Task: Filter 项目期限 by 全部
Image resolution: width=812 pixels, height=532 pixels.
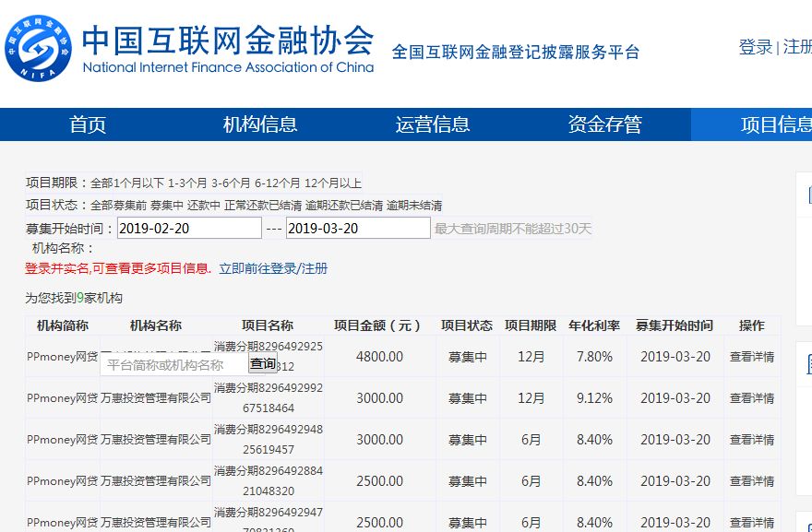Action: click(102, 183)
